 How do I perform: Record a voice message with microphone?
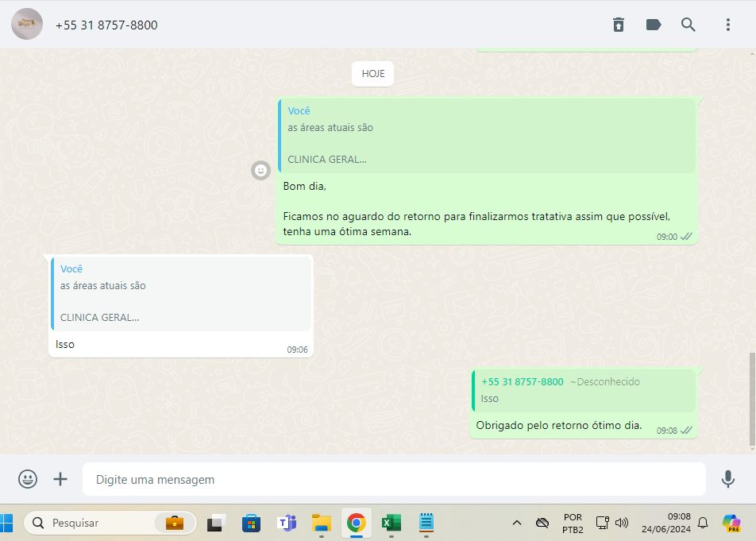click(728, 479)
